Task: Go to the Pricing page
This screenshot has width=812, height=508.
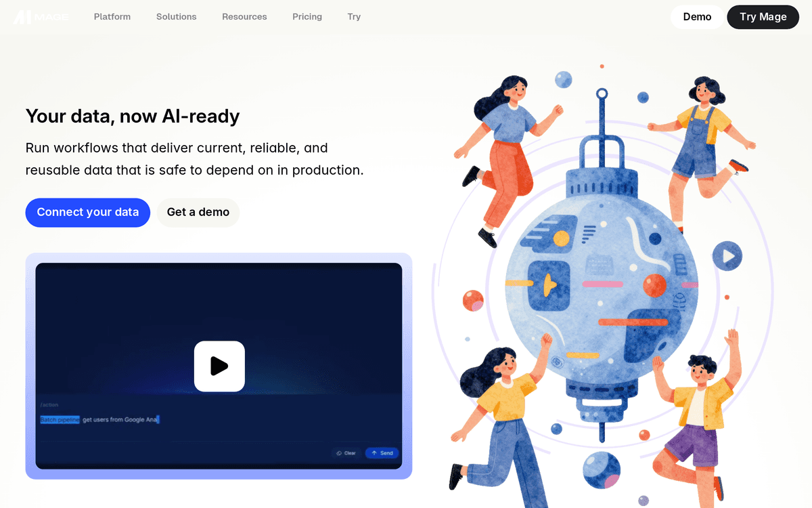Action: [x=307, y=17]
